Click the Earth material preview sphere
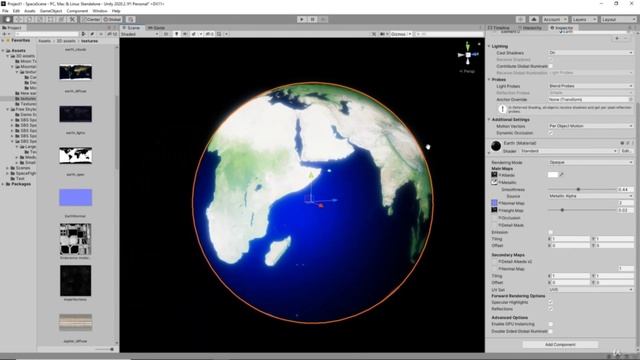Screen dimensions: 640x360 496,146
